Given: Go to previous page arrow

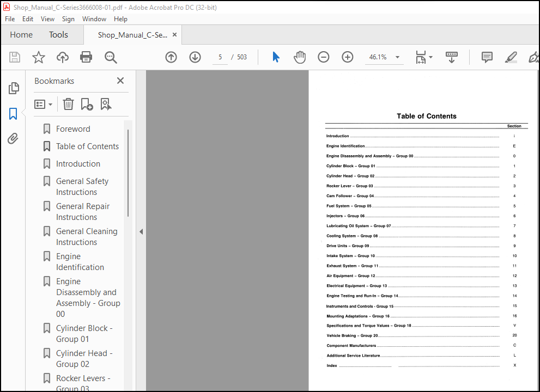Looking at the screenshot, I should click(171, 57).
